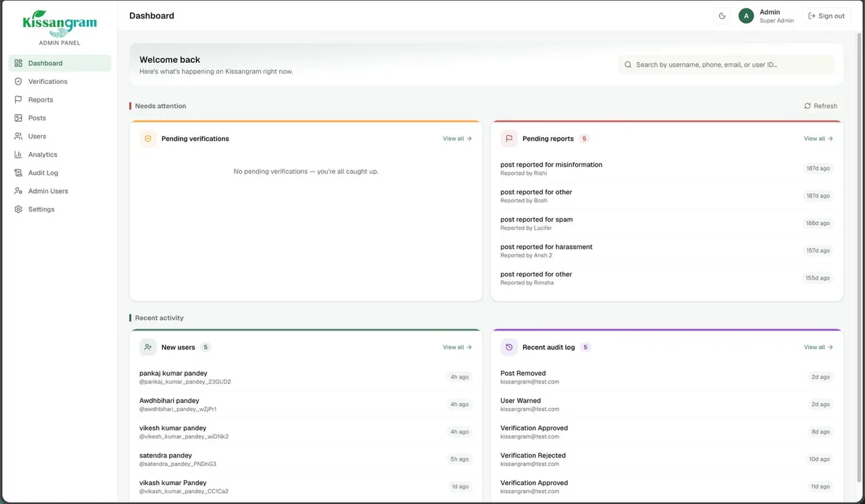Open the post reported for spam
The width and height of the screenshot is (865, 504).
tap(667, 223)
